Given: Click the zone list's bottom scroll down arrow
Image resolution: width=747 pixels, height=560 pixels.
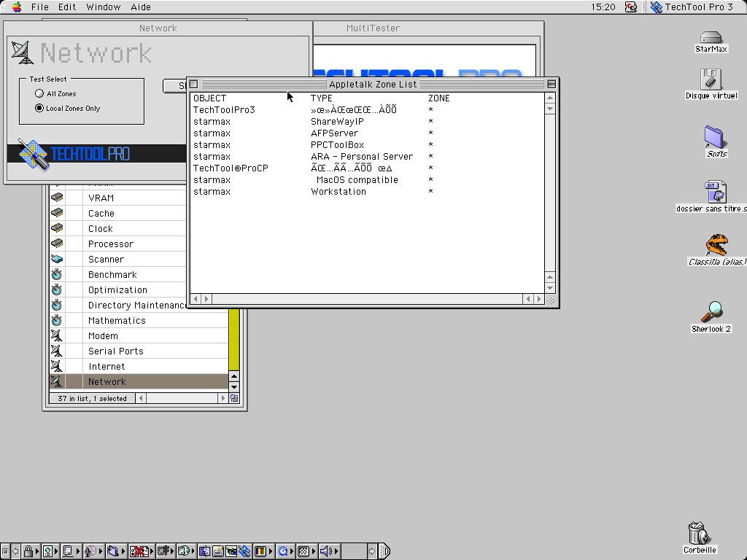Looking at the screenshot, I should (550, 287).
